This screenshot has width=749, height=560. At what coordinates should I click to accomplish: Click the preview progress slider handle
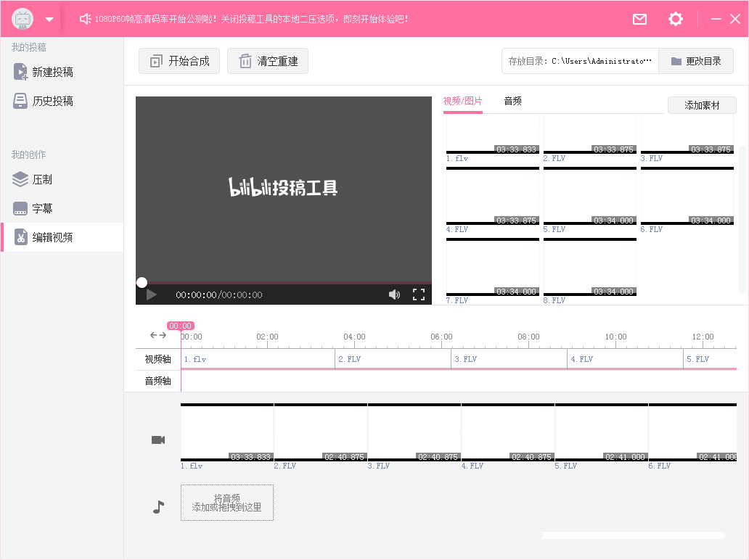[x=142, y=283]
